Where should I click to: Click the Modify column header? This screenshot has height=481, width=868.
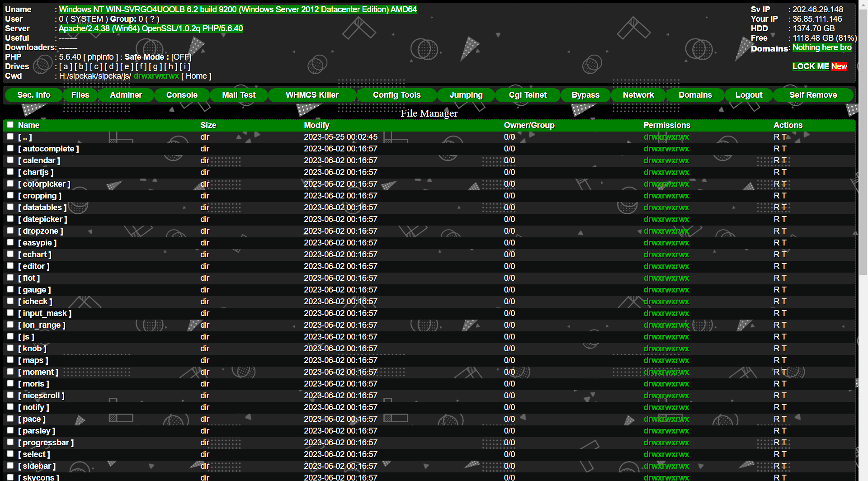click(316, 125)
